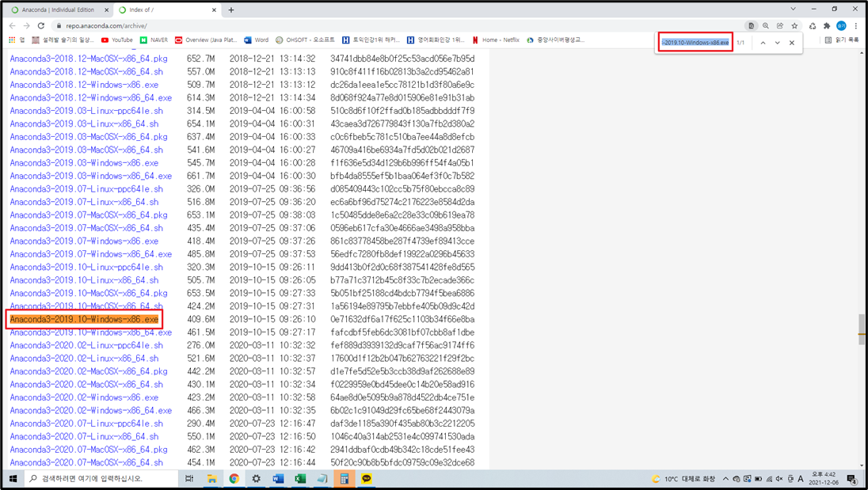
Task: Open Chrome from the taskbar
Action: [x=234, y=478]
